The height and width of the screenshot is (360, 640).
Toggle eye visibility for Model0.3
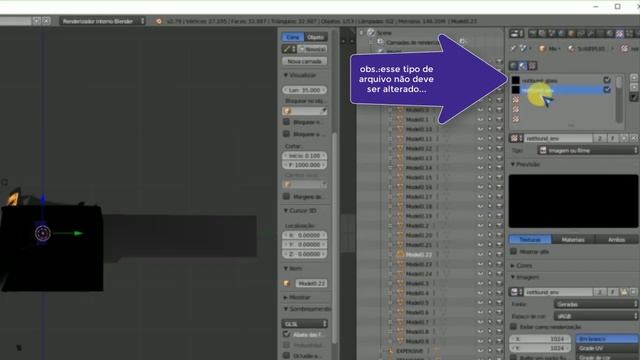(480, 283)
